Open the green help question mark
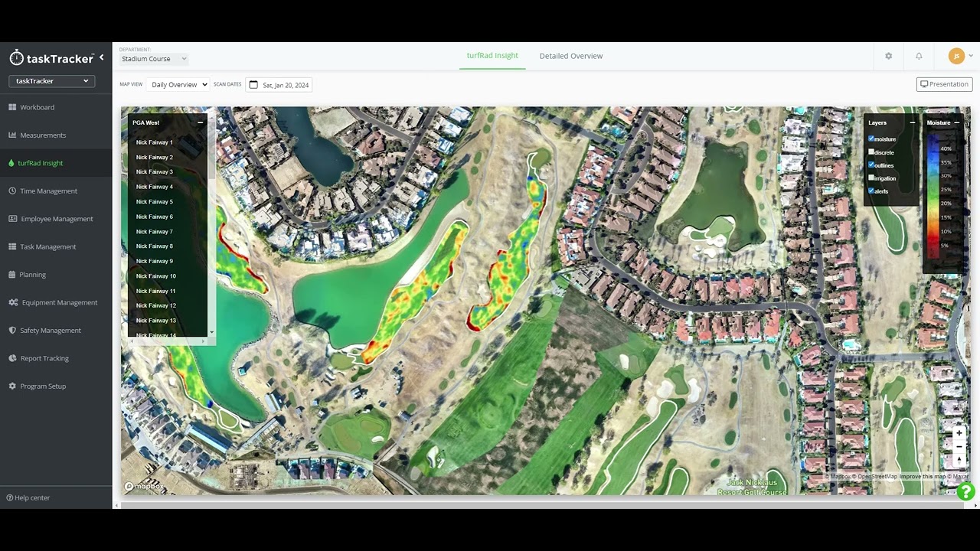The image size is (980, 551). [x=966, y=492]
